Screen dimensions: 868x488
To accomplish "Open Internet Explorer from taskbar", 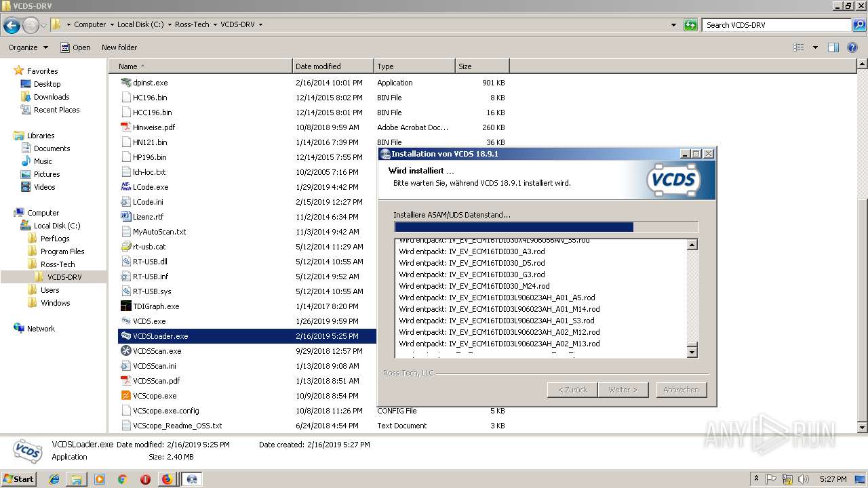I will [x=54, y=479].
